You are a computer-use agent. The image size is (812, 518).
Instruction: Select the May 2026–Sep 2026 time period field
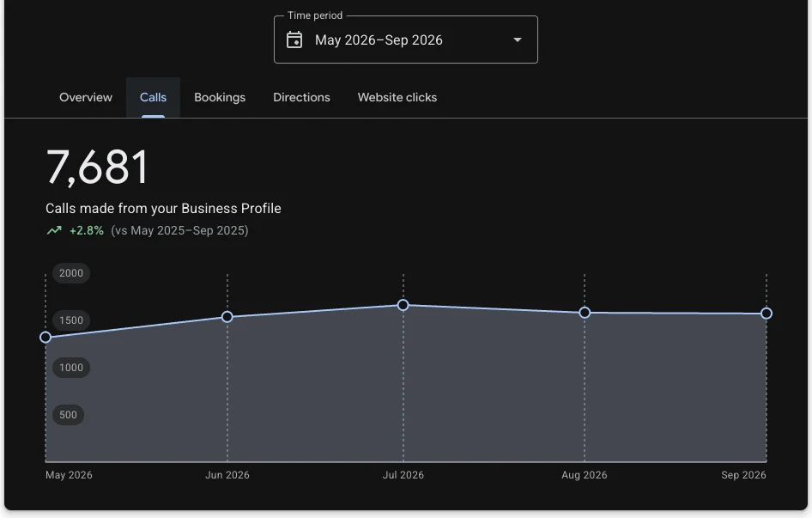(405, 40)
